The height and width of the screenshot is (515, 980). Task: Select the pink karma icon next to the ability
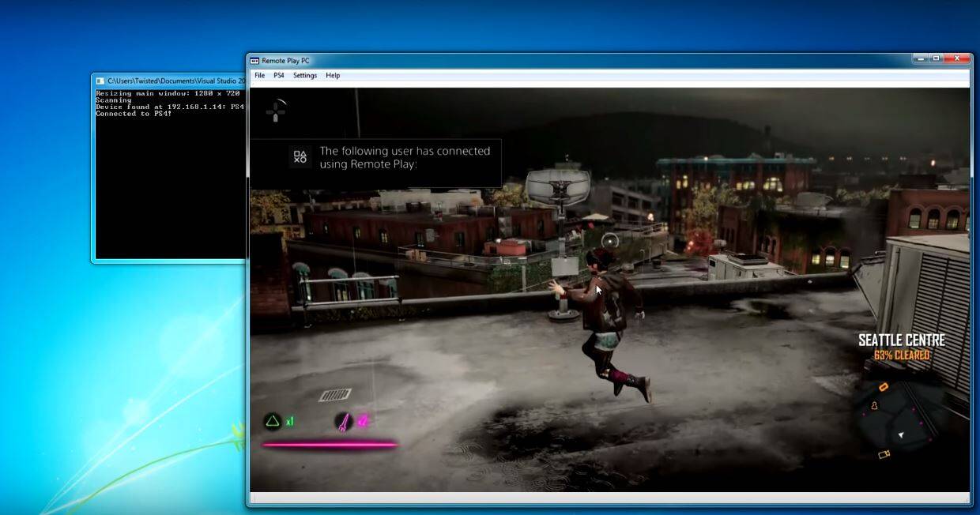(362, 421)
